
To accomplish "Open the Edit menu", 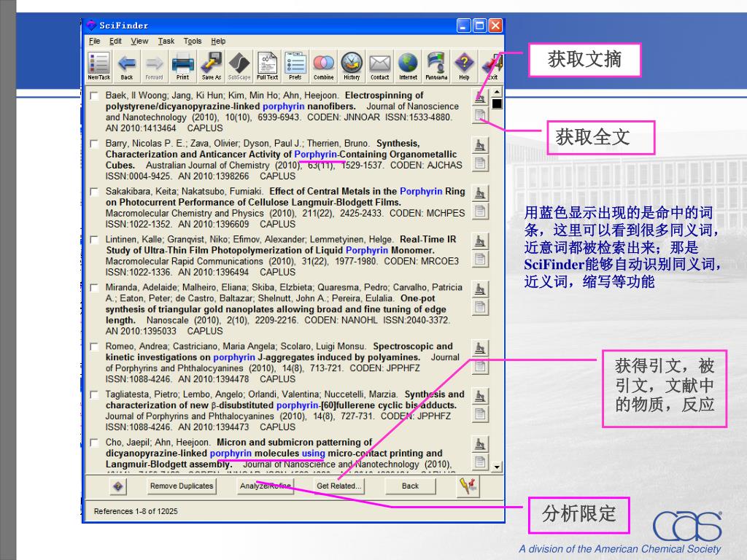I will coord(115,41).
